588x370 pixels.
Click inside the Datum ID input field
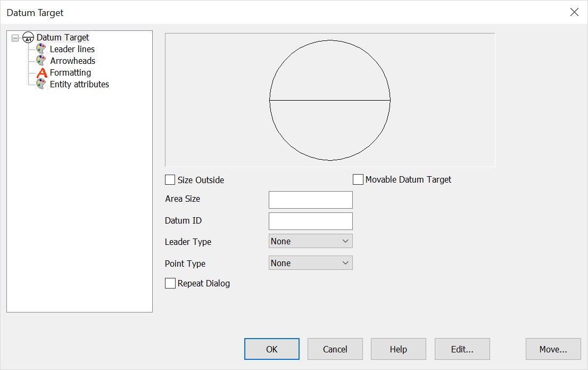coord(310,220)
